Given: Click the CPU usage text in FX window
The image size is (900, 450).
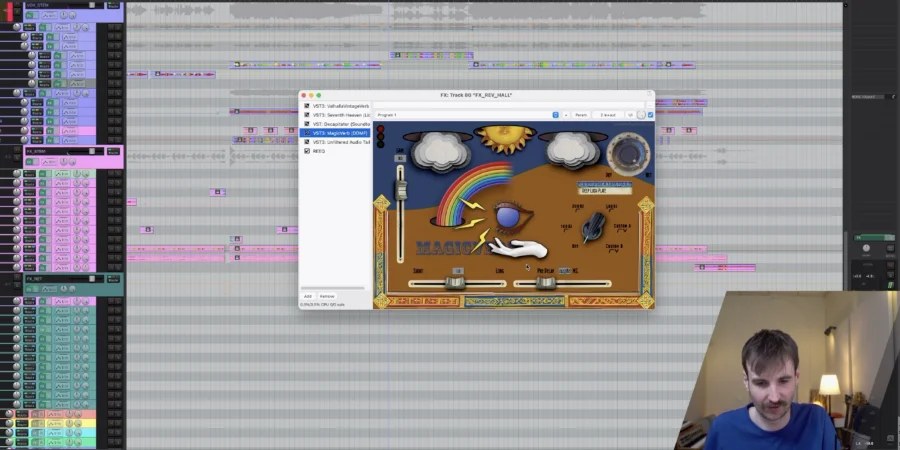Looking at the screenshot, I should click(x=322, y=305).
